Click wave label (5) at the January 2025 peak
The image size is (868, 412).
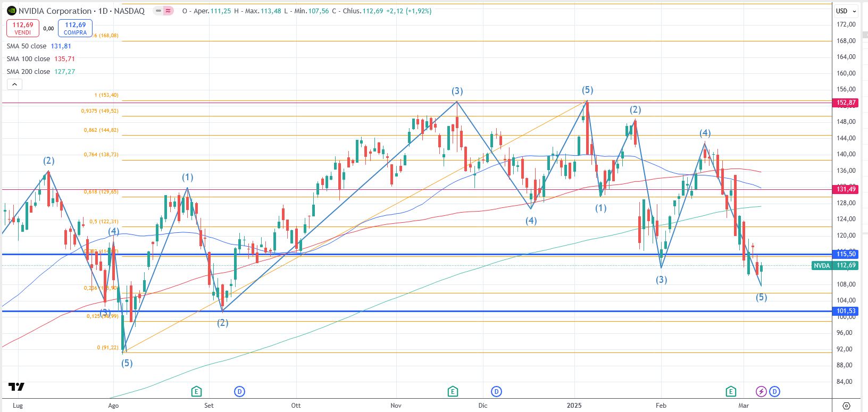pyautogui.click(x=587, y=90)
